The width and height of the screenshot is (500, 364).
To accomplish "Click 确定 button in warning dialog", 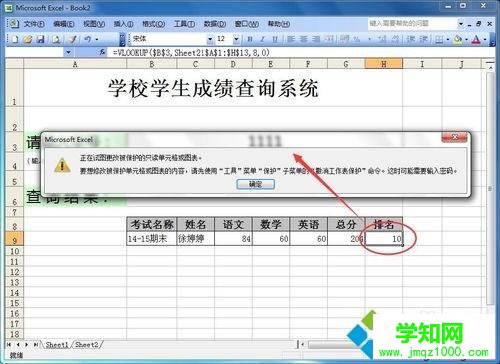I will point(255,184).
